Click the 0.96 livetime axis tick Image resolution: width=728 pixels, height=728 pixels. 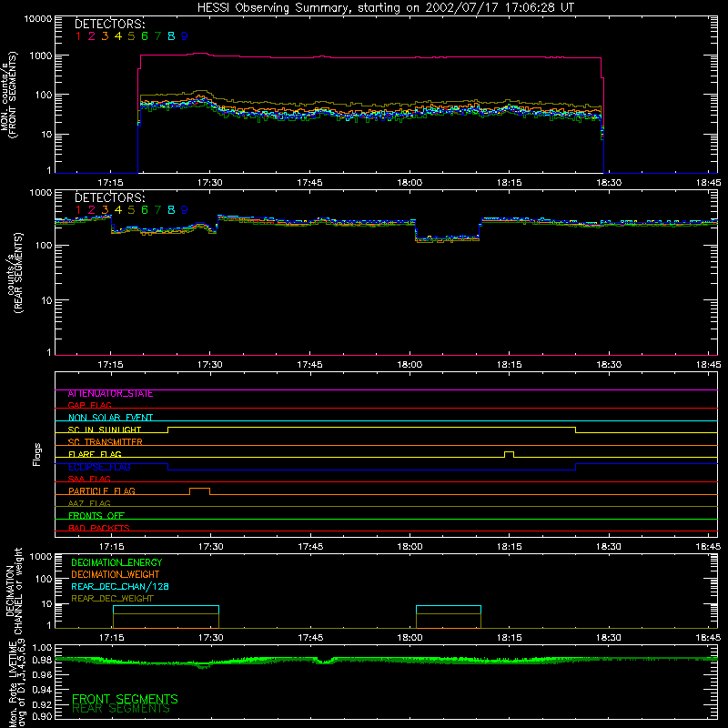pyautogui.click(x=42, y=674)
